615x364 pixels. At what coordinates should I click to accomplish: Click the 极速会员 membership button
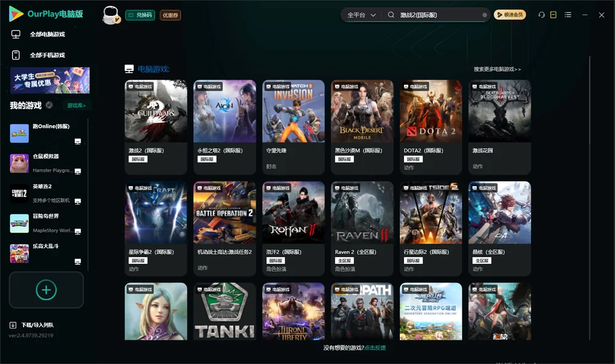[510, 15]
